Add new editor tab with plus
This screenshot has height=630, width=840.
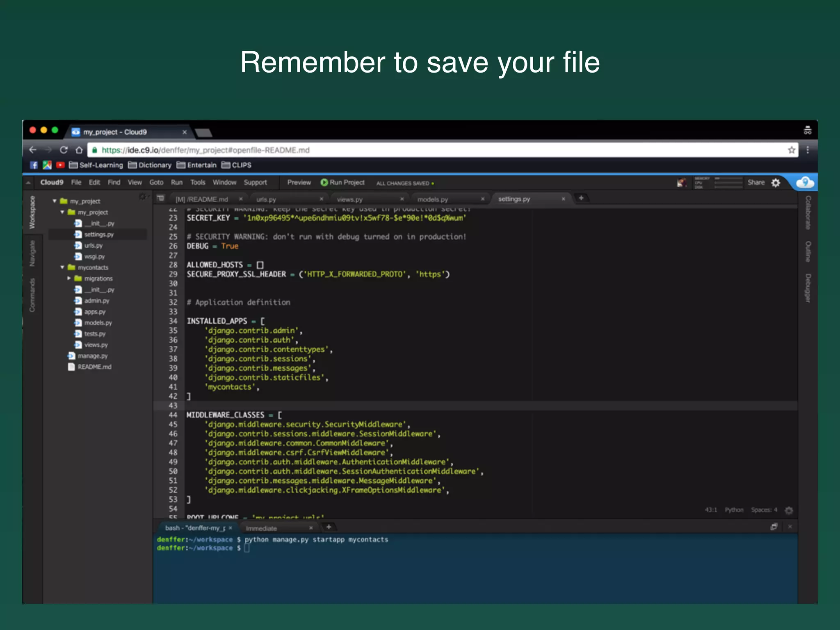[x=581, y=198]
